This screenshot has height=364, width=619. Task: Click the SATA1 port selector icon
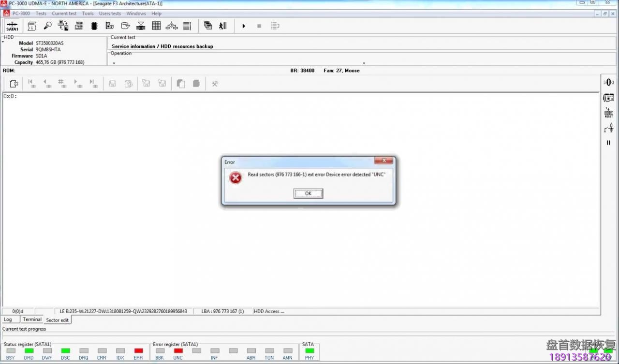coord(12,26)
